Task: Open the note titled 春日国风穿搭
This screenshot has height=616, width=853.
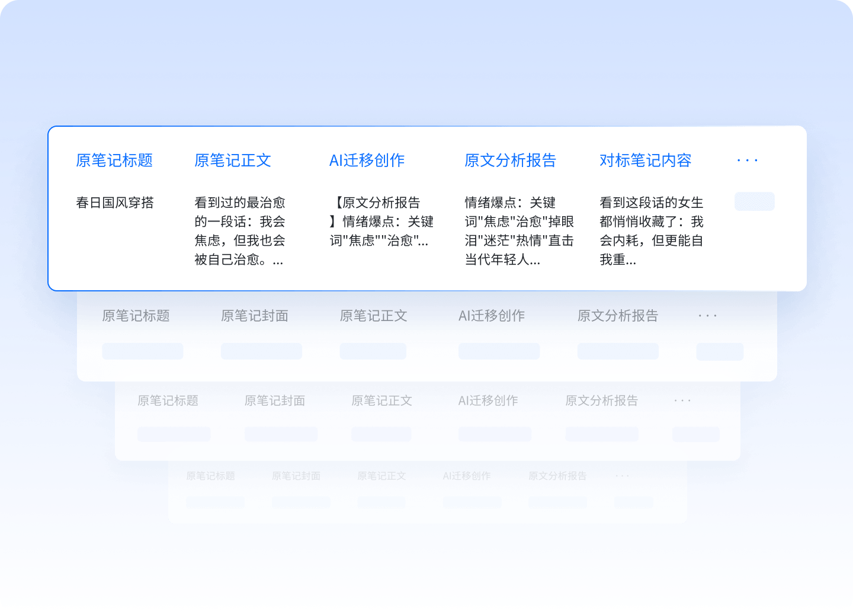Action: pos(115,203)
